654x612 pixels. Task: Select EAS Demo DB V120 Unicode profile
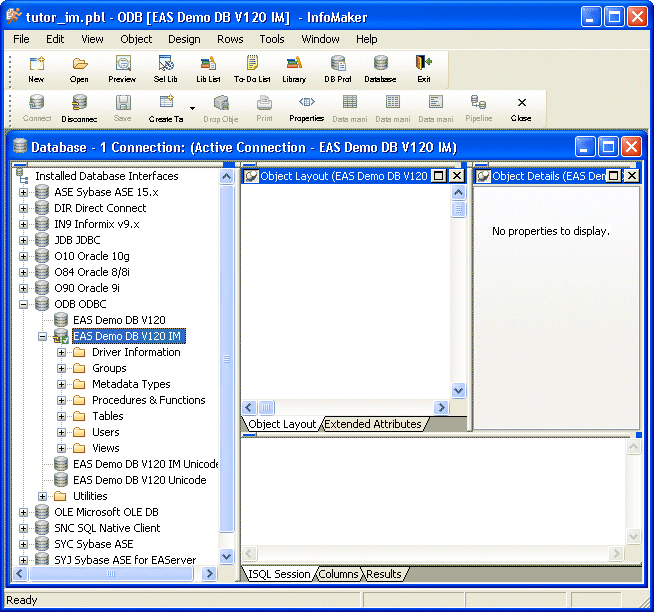[x=139, y=480]
